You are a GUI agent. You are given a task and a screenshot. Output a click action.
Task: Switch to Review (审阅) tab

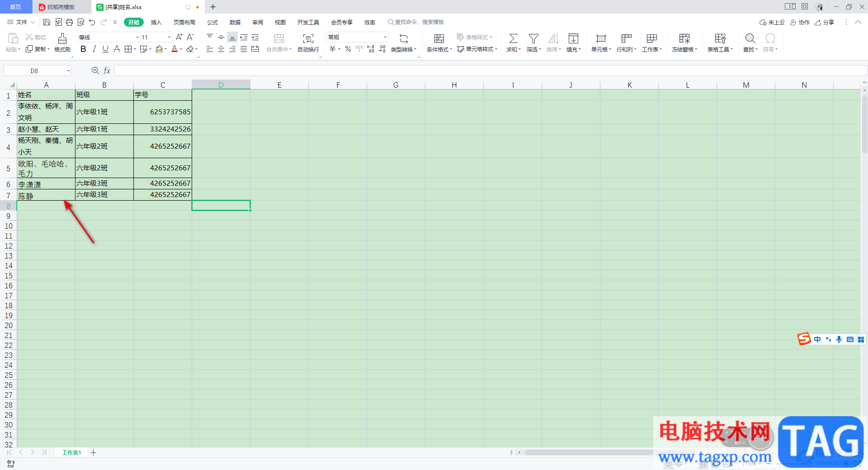(258, 22)
